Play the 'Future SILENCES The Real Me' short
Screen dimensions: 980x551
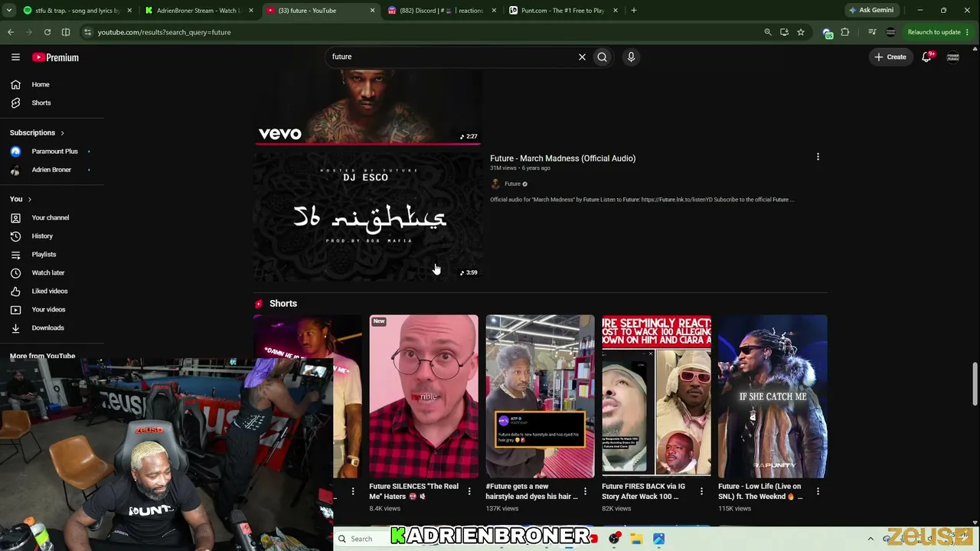point(423,396)
